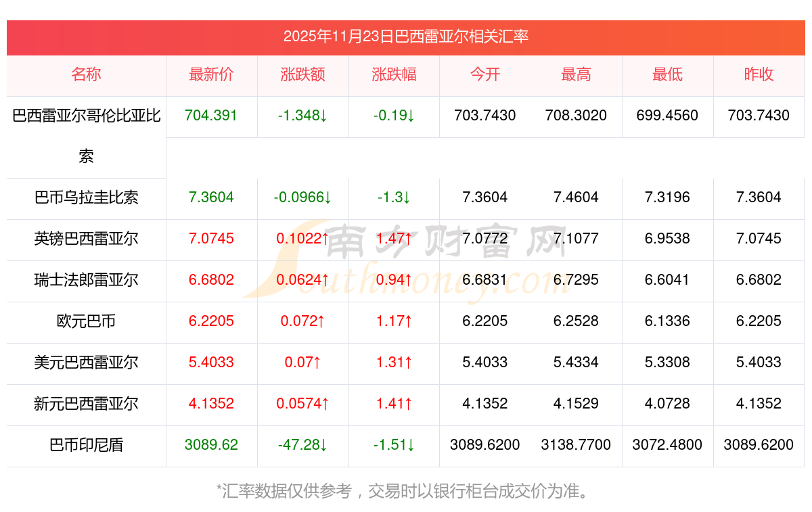Click the low value 7.3196
The image size is (812, 512).
click(667, 197)
